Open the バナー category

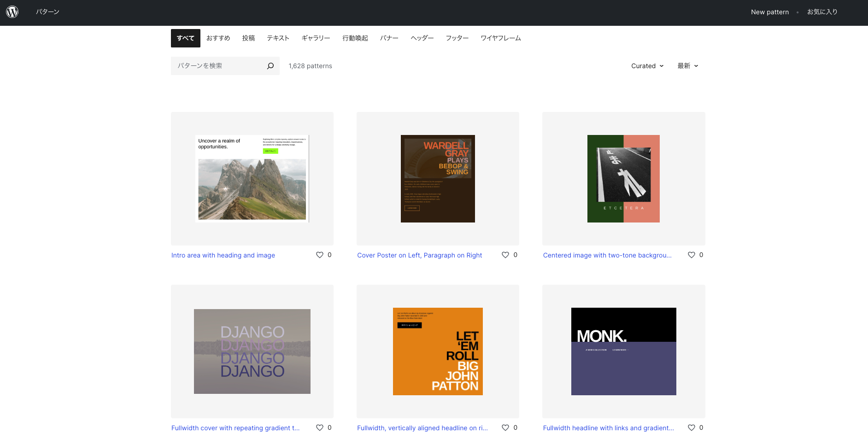(389, 38)
